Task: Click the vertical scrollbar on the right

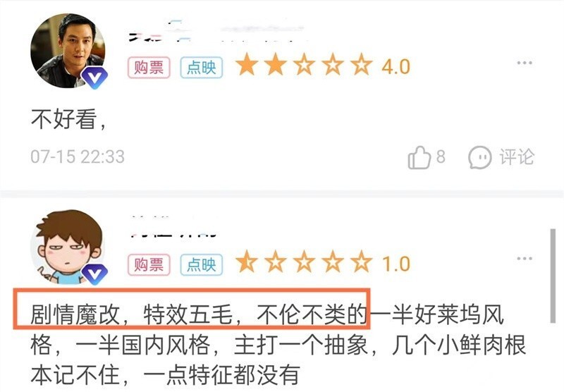Action: click(553, 276)
